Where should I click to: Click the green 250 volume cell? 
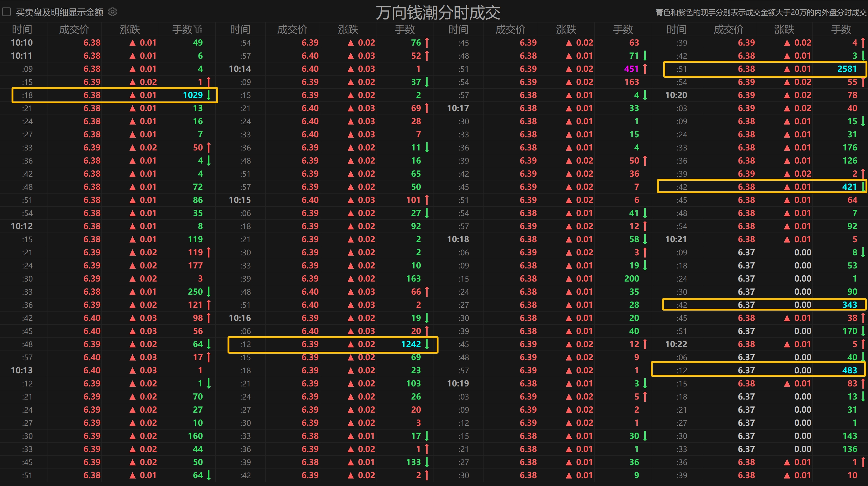tap(195, 292)
